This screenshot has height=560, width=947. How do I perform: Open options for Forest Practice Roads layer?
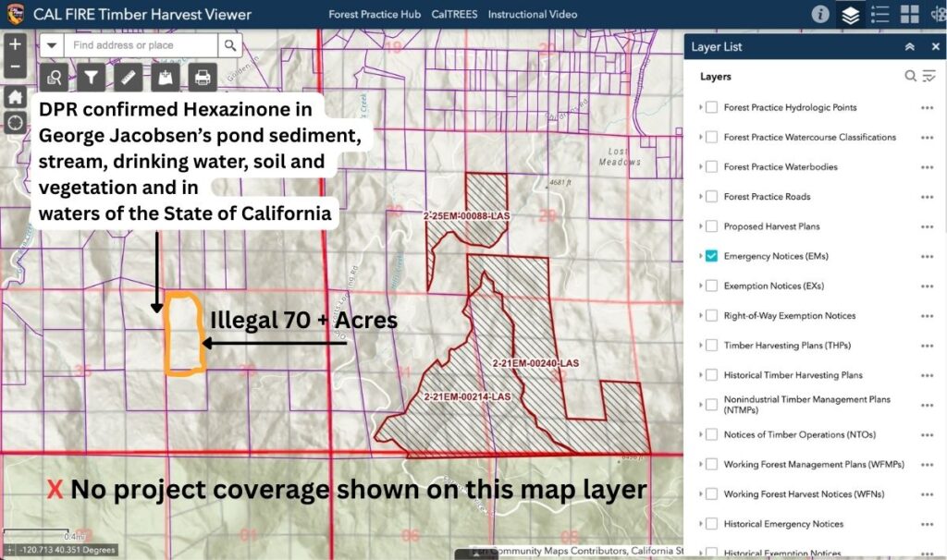[x=927, y=198]
